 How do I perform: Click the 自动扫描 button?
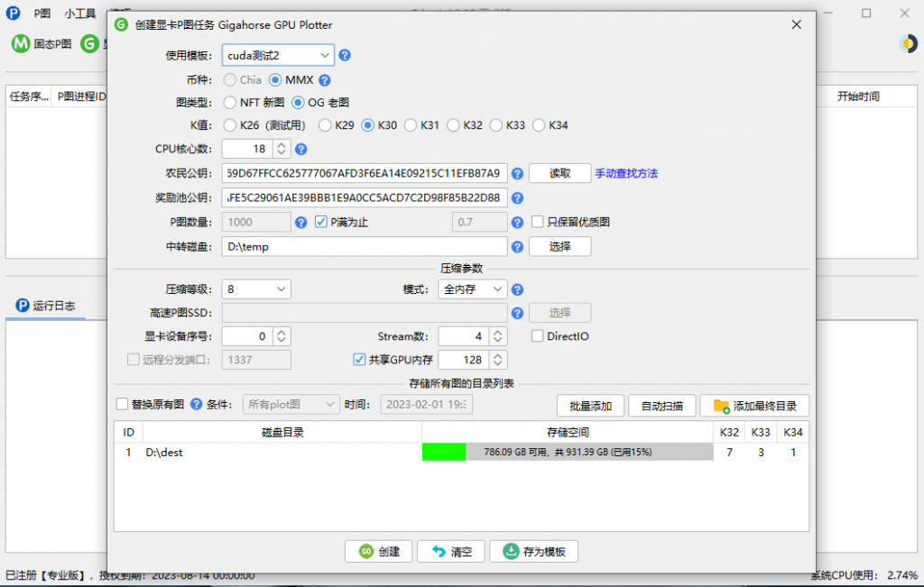(661, 406)
